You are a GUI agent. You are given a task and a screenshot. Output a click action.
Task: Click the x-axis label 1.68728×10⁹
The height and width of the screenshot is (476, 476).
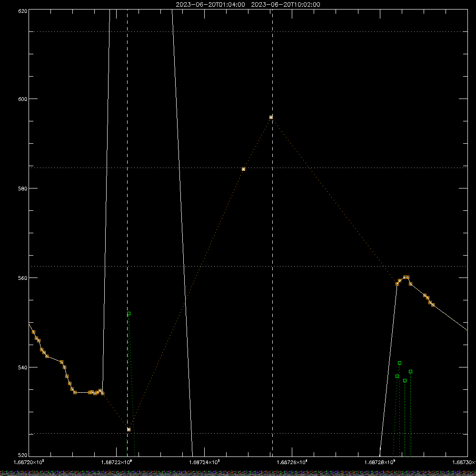click(380, 462)
